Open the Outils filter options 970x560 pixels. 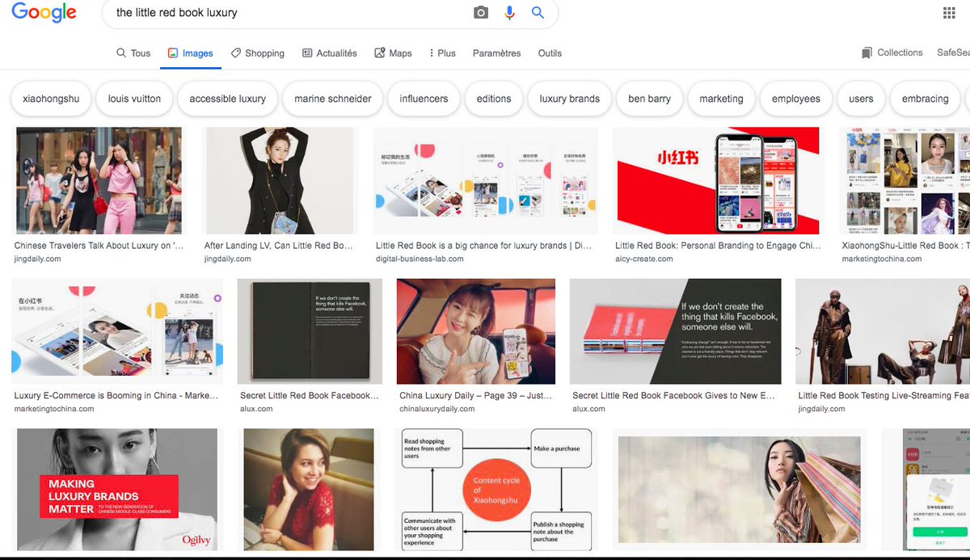pos(550,53)
